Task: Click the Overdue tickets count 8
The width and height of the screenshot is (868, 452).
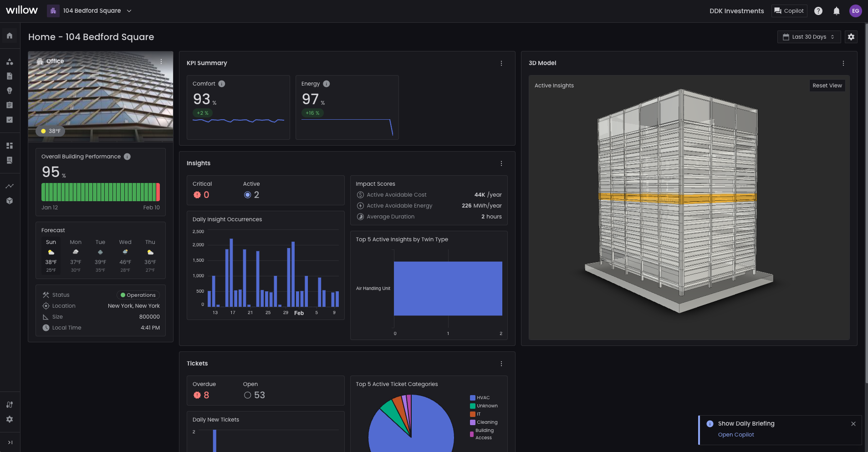Action: coord(206,395)
